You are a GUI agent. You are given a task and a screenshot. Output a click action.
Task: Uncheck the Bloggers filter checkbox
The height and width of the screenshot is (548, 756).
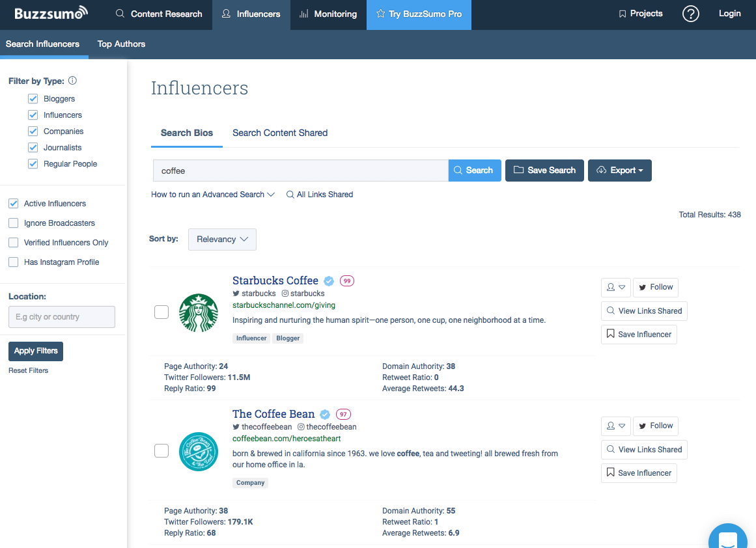(x=33, y=99)
